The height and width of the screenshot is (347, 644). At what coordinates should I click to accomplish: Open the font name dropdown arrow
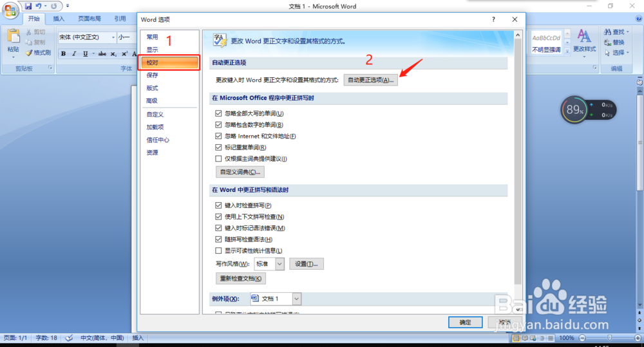click(113, 37)
